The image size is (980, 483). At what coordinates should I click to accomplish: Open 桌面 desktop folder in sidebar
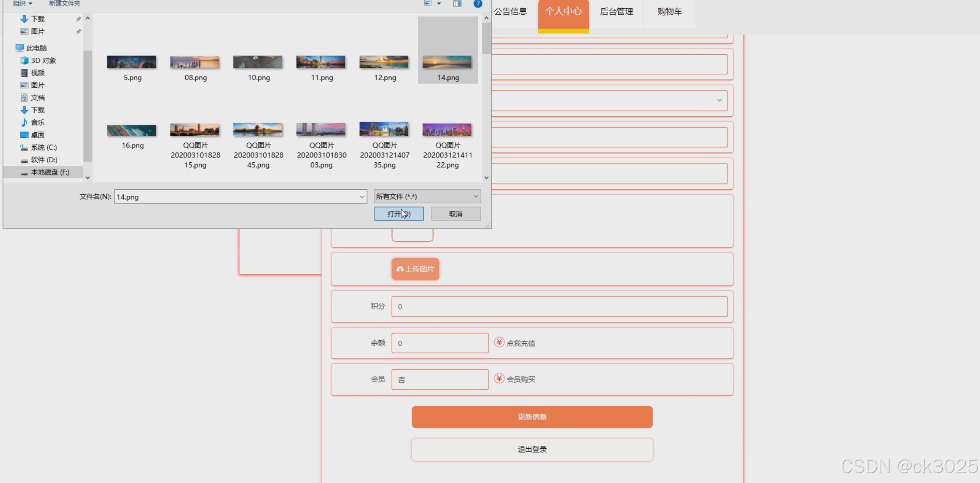pyautogui.click(x=37, y=135)
